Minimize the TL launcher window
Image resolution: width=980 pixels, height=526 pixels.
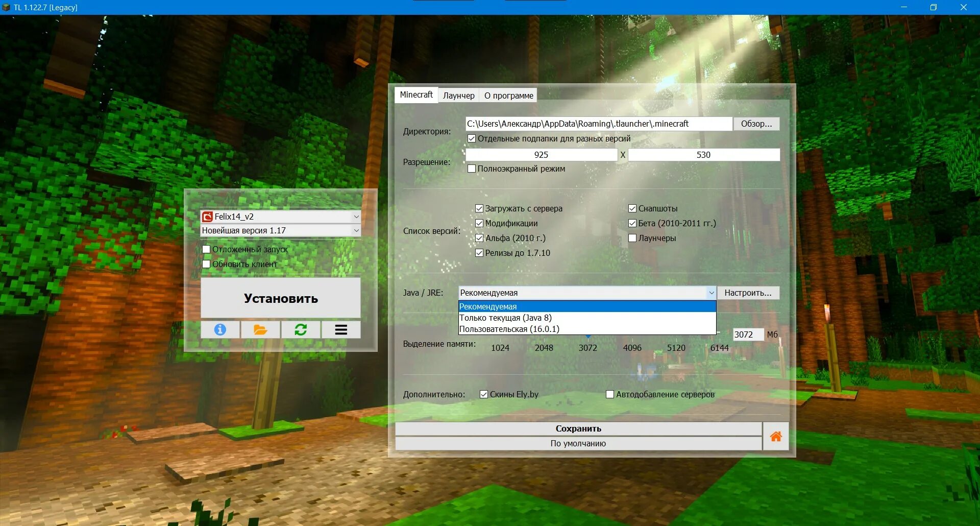coord(904,7)
